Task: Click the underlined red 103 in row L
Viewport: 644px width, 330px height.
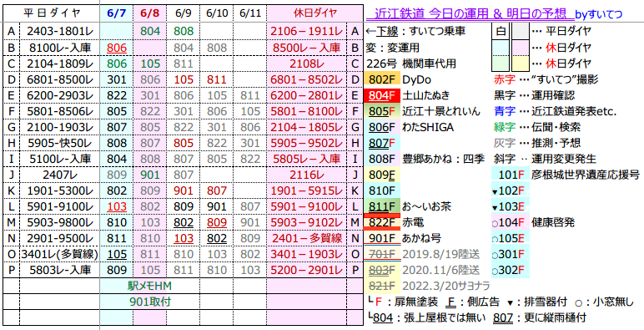Action: [x=116, y=207]
